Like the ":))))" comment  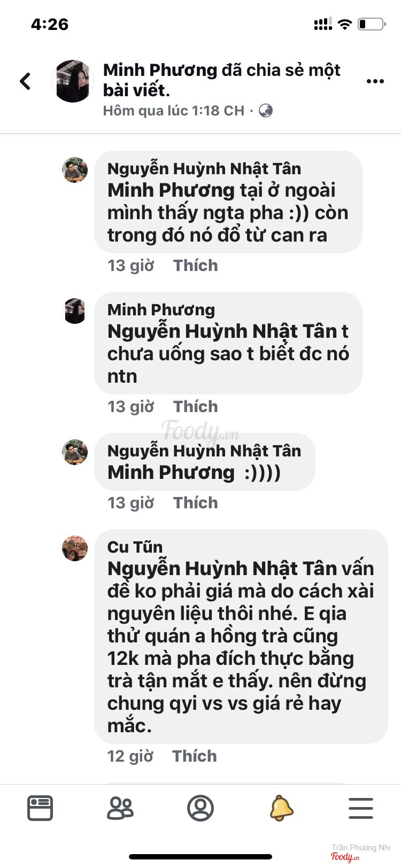pyautogui.click(x=196, y=503)
